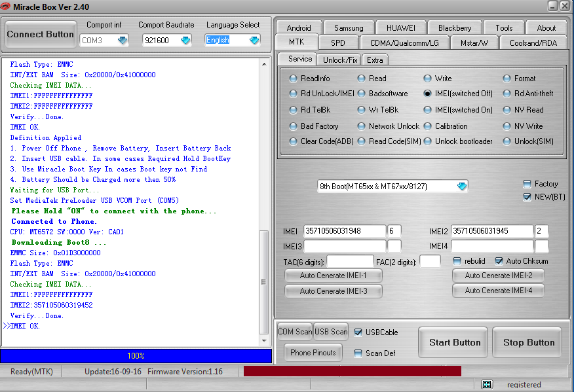Click the log panel scroll up arrow
The height and width of the screenshot is (392, 574).
pos(264,64)
